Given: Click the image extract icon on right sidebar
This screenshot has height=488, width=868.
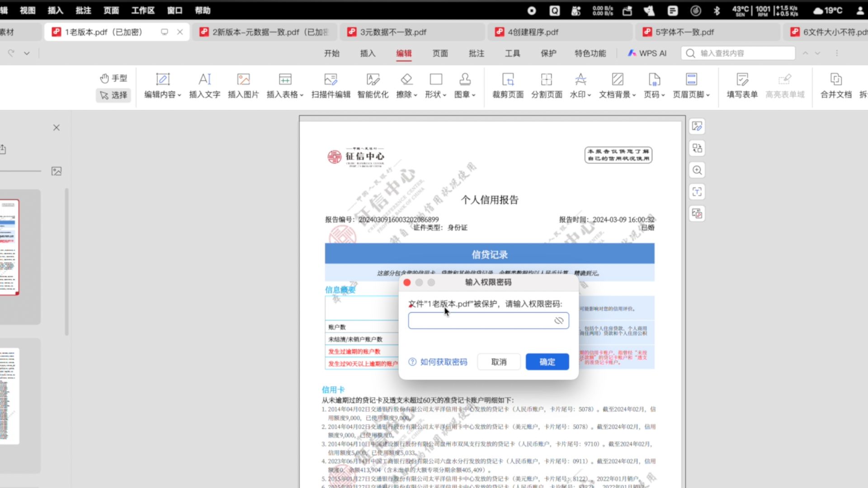Looking at the screenshot, I should [x=697, y=213].
